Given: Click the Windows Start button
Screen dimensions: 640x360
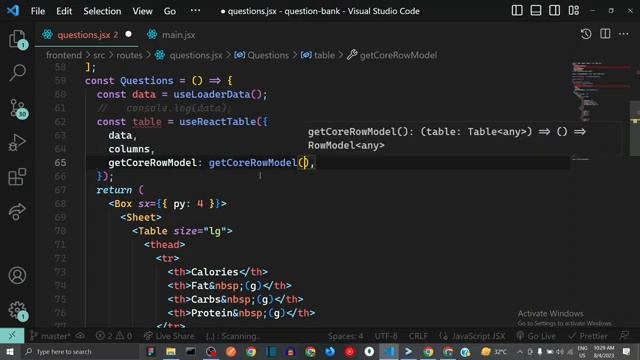Looking at the screenshot, I should pyautogui.click(x=9, y=351).
